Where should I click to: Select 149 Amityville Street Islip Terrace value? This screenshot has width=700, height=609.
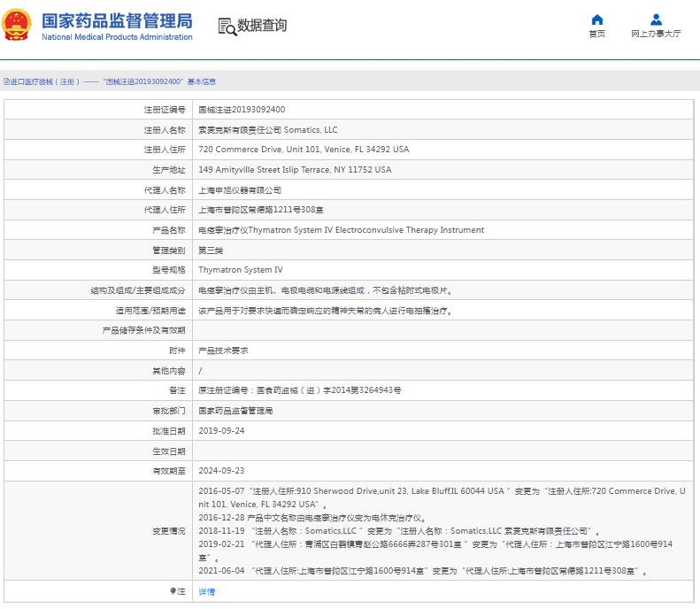click(295, 170)
